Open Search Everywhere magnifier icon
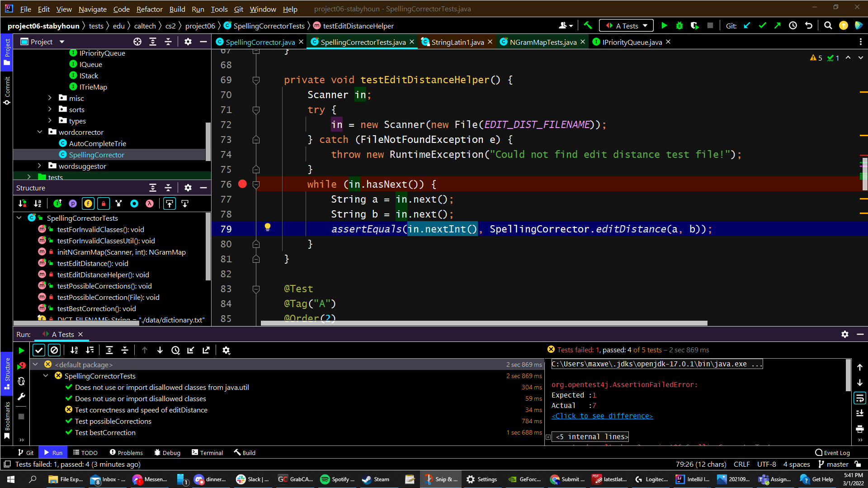The width and height of the screenshot is (868, 488). [828, 26]
